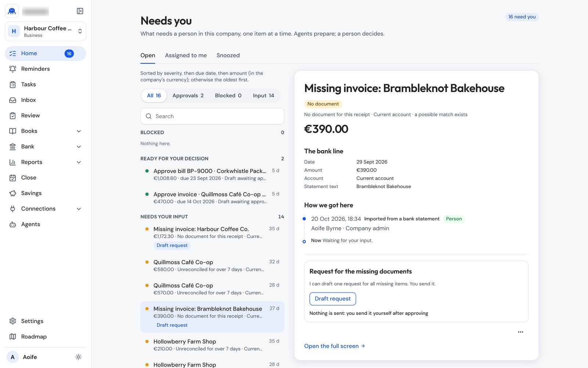The image size is (588, 368).
Task: Show All 16 items filter
Action: click(154, 96)
